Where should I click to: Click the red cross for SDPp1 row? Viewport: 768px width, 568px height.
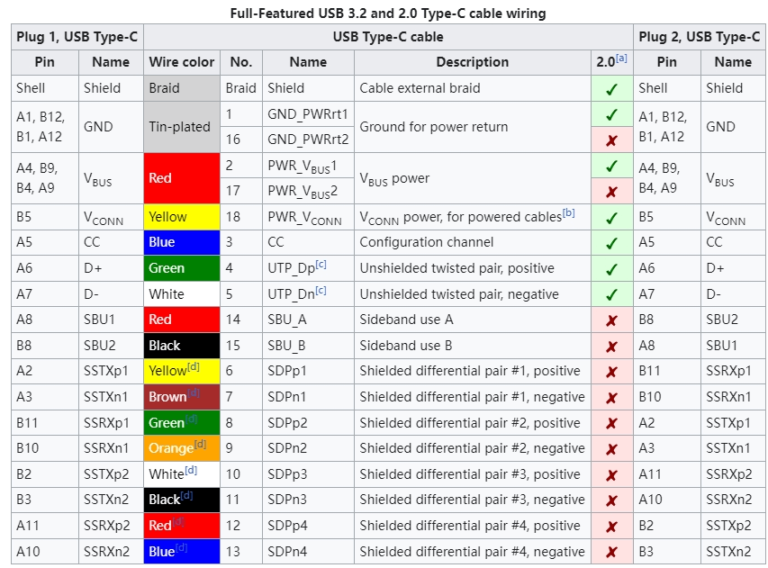[x=611, y=371]
